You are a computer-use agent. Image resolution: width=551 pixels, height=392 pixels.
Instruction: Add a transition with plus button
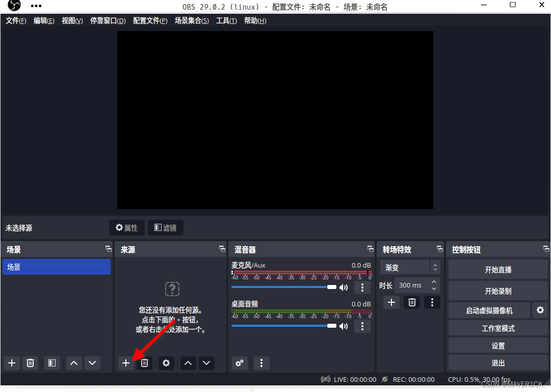click(x=391, y=302)
